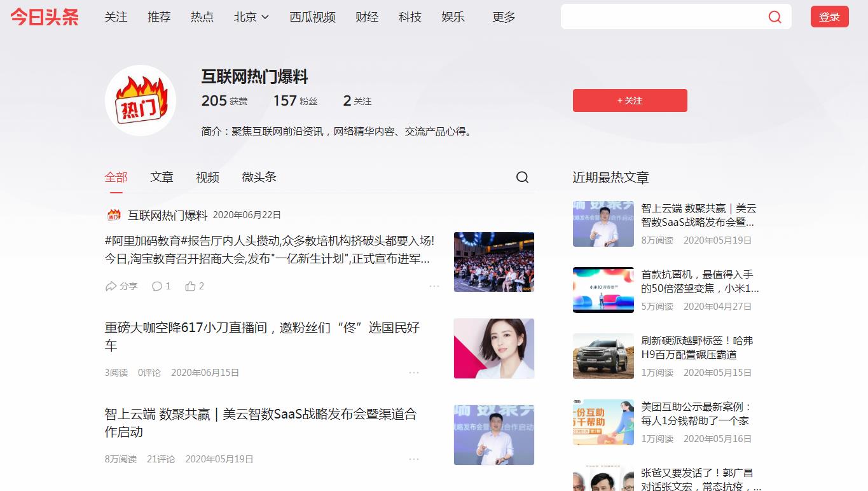
Task: Open the 互联网热门爆料 author name link in feed
Action: tap(168, 215)
